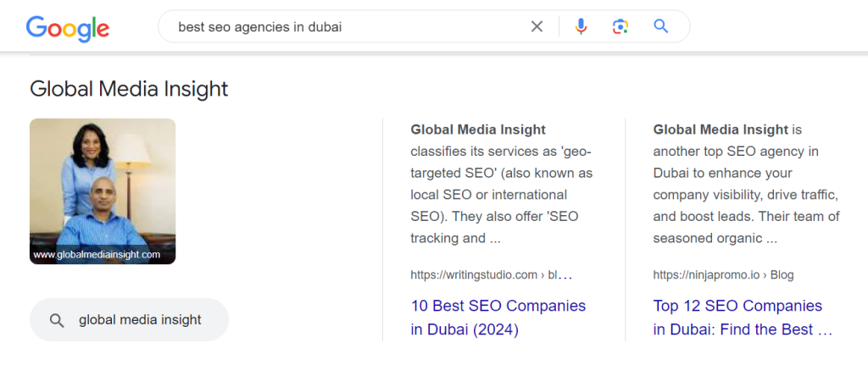Start voice search with microphone icon
The image size is (868, 365).
point(581,27)
